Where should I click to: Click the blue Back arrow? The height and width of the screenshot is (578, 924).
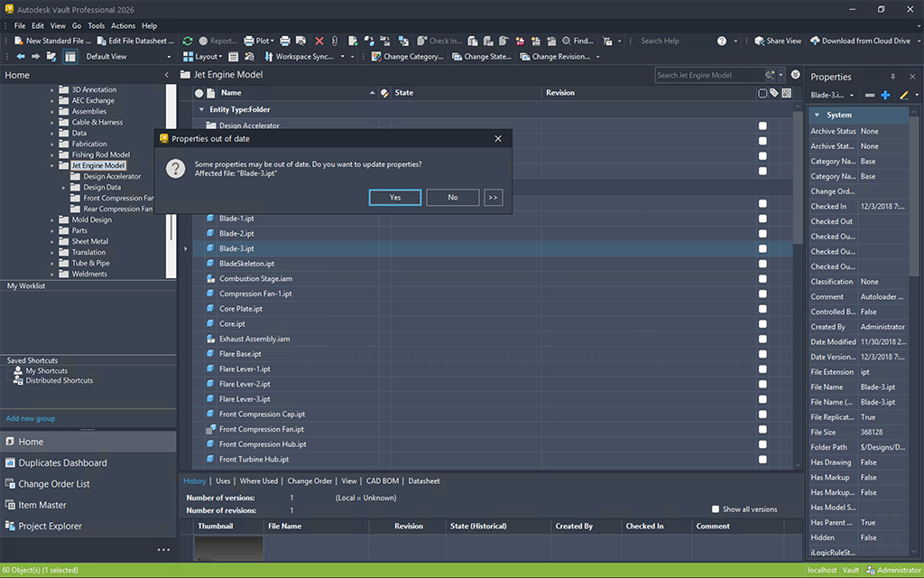(x=21, y=57)
